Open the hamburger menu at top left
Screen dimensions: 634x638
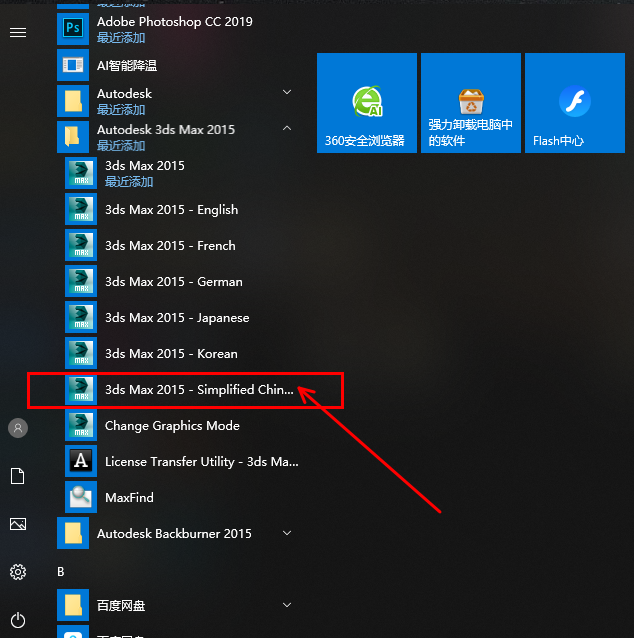click(x=17, y=33)
